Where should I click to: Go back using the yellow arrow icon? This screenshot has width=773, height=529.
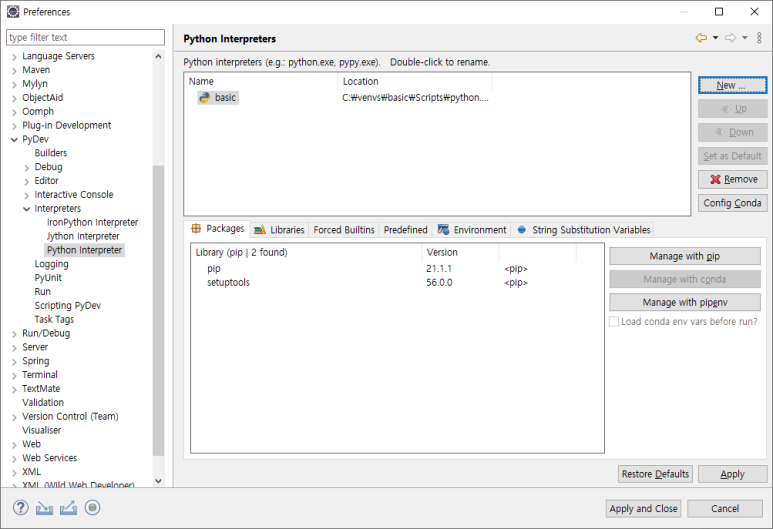click(701, 37)
